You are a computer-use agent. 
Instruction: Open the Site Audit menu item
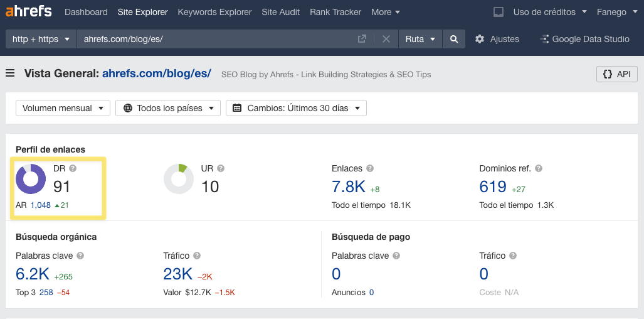pos(280,12)
